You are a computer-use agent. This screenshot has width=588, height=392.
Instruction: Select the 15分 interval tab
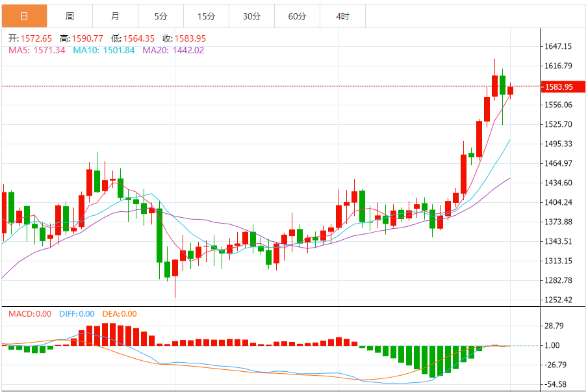206,16
